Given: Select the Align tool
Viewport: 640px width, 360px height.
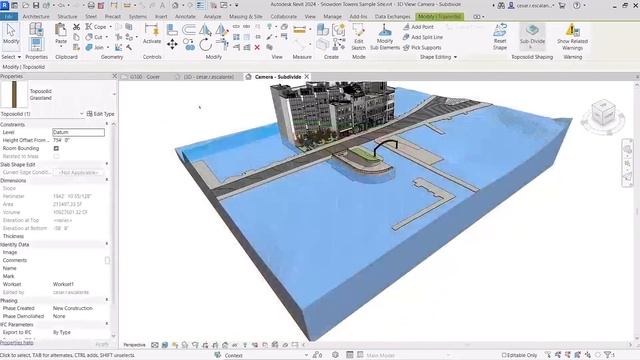Looking at the screenshot, I should [x=172, y=29].
